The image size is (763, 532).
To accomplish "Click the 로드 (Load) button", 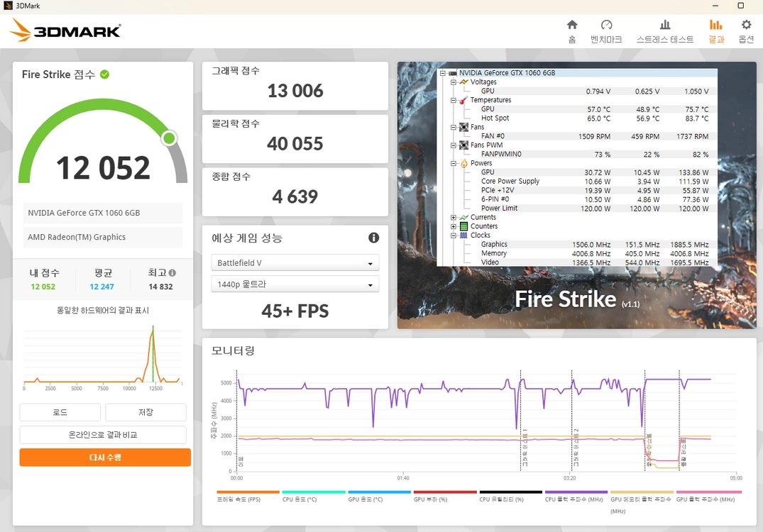I will (60, 412).
